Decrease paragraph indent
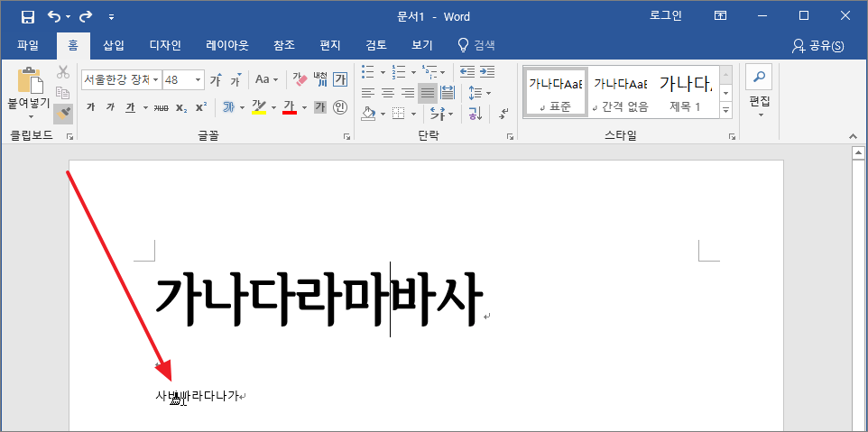868x432 pixels. click(467, 72)
